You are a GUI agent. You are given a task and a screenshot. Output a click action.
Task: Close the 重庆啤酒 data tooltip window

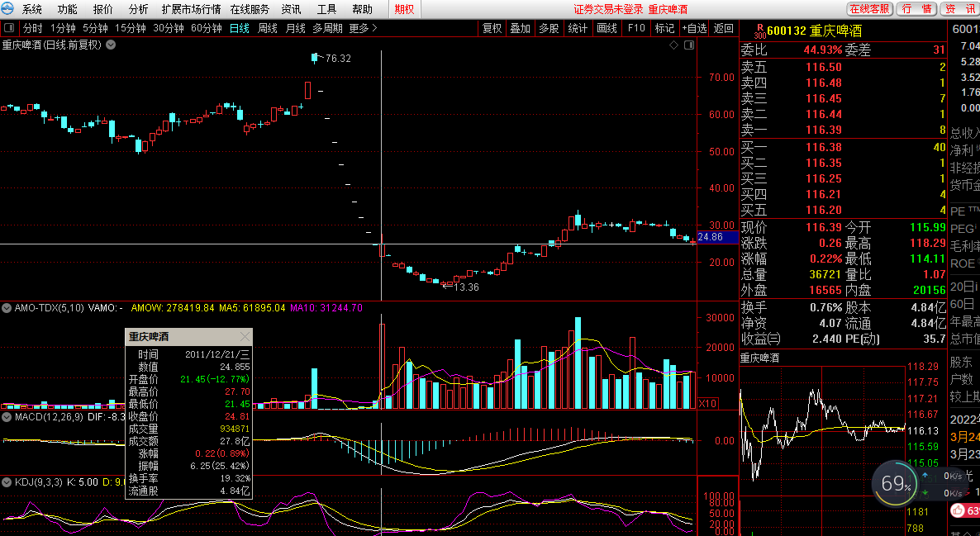coord(245,337)
